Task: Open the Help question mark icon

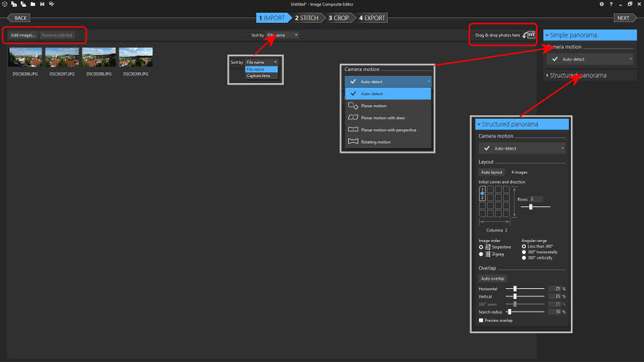Action: (x=610, y=4)
